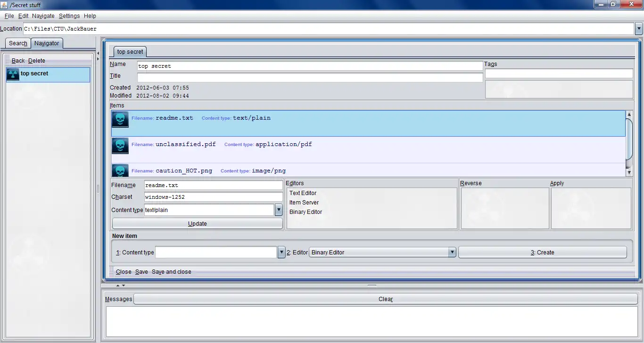Expand the Location path dropdown

(639, 29)
